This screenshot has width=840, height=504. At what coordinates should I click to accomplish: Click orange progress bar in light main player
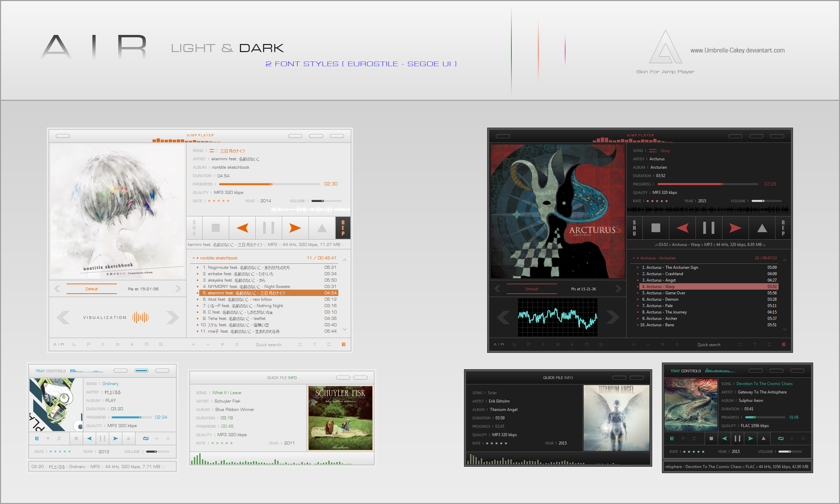tap(269, 184)
